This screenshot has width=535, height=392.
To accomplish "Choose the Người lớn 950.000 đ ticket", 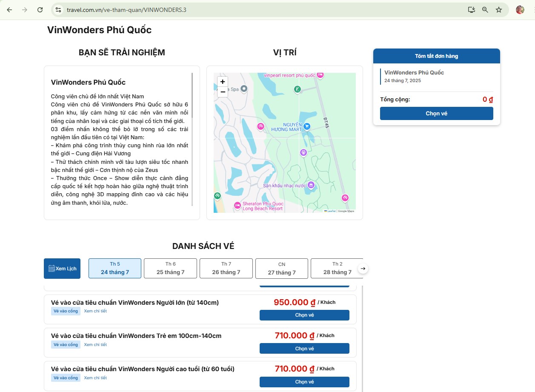I will pyautogui.click(x=304, y=315).
